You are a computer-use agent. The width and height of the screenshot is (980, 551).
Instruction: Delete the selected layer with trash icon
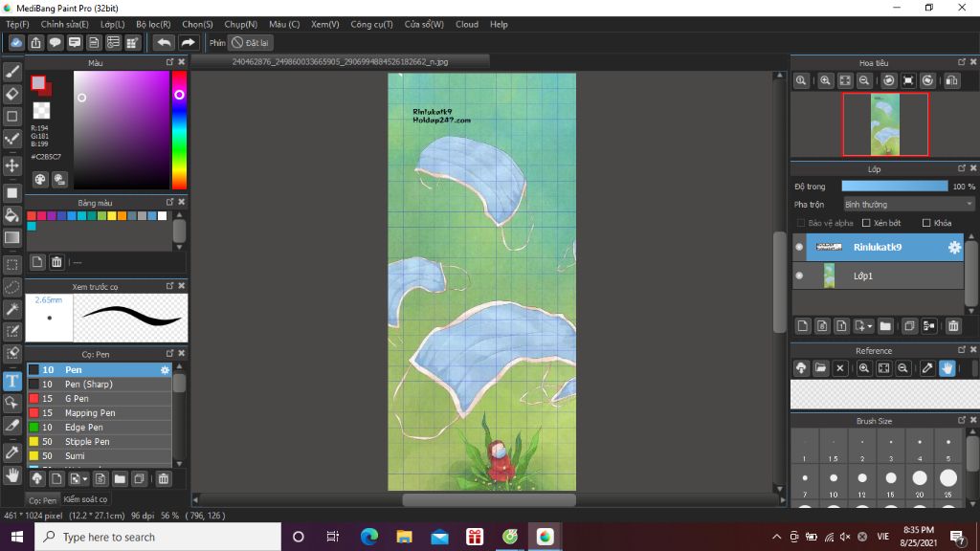pyautogui.click(x=953, y=326)
